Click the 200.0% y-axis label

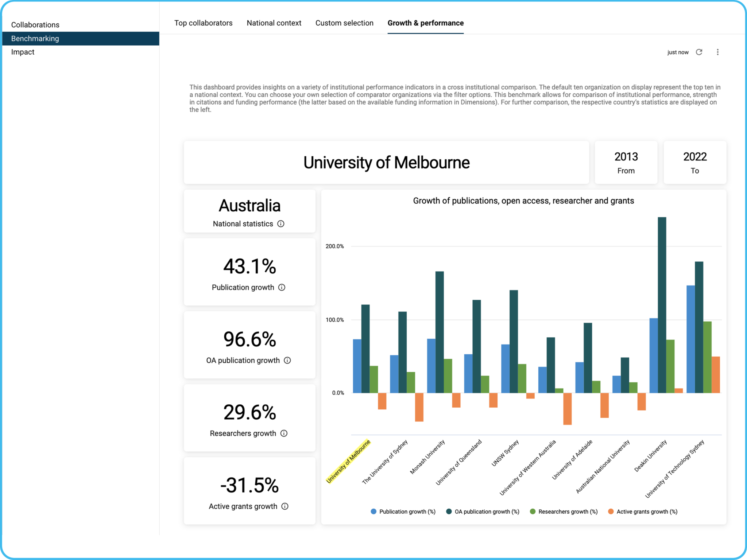click(335, 246)
